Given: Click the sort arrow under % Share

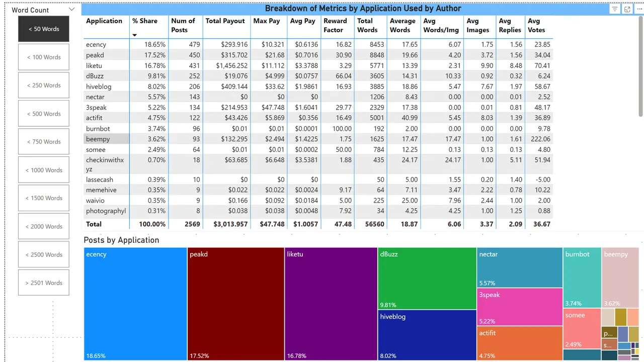Looking at the screenshot, I should [x=135, y=35].
